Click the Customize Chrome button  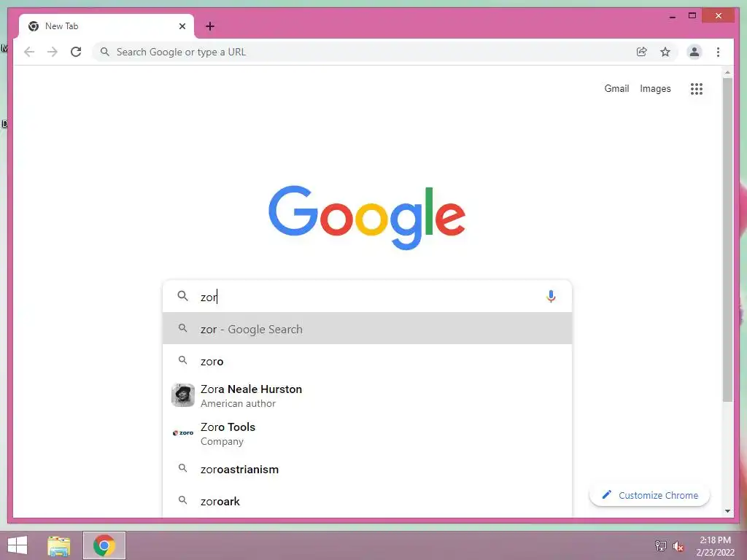point(649,495)
